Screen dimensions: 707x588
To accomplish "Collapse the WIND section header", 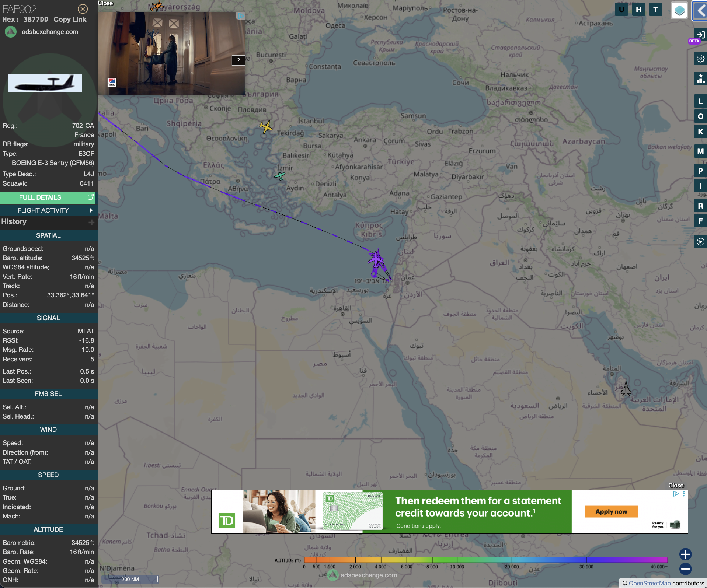I will click(x=48, y=430).
